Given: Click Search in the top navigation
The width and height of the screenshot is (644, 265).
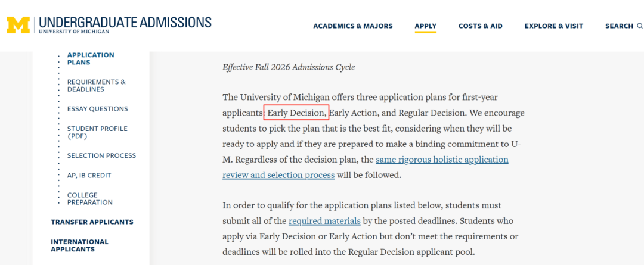Looking at the screenshot, I should pos(619,26).
